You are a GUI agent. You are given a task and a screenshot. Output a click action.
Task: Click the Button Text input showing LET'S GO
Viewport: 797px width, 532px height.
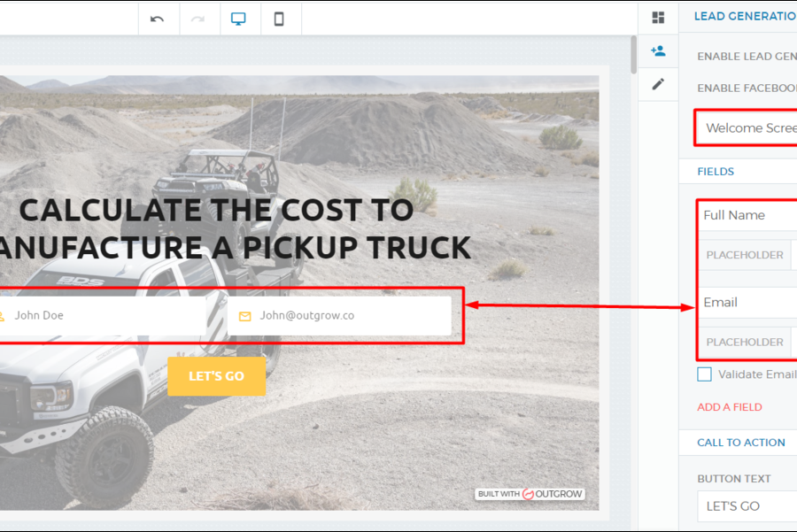click(748, 506)
